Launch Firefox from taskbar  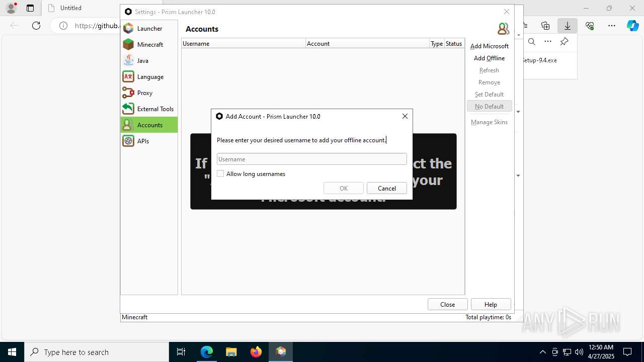click(256, 352)
